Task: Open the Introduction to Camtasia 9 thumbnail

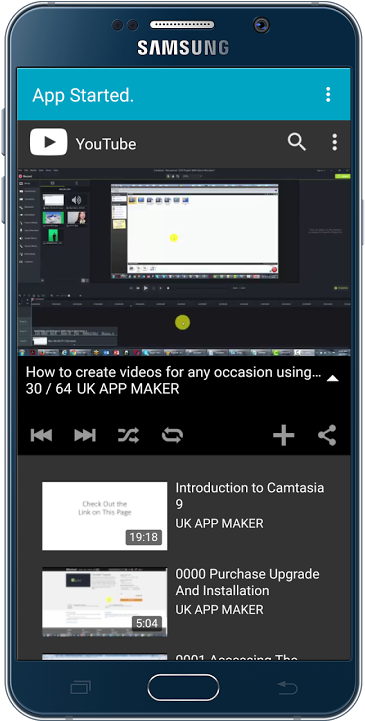Action: point(104,515)
